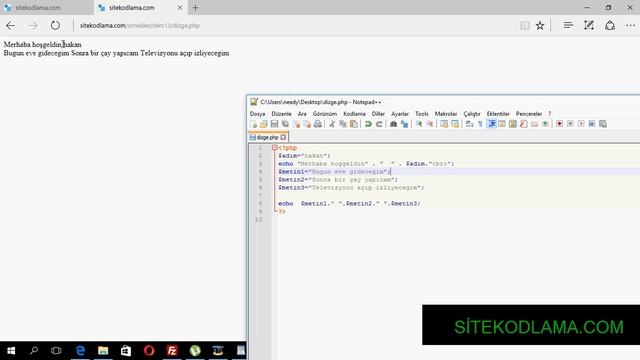The image size is (640, 360).
Task: Open Reading view book icon in browser
Action: coord(525,25)
